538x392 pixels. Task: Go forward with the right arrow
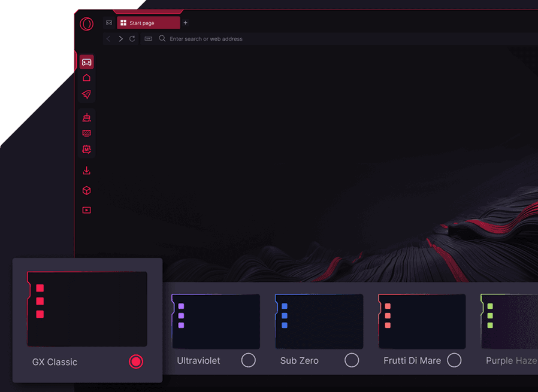coord(120,39)
